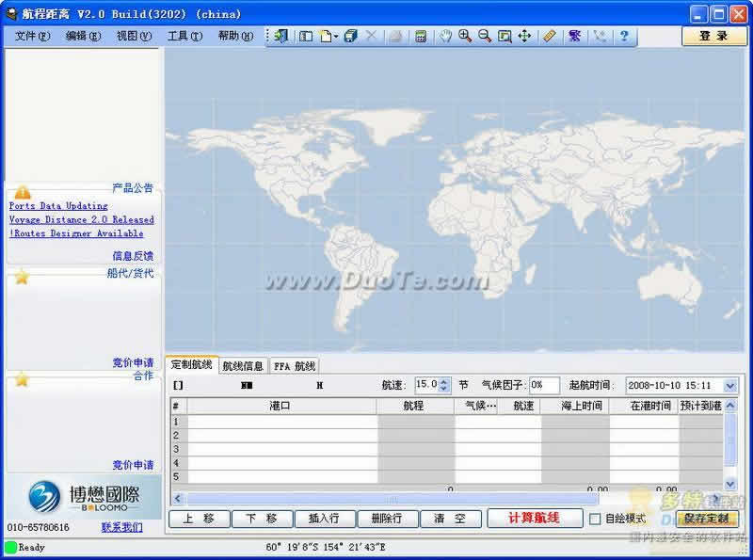This screenshot has height=560, width=753.
Task: Click the blue question mark help icon
Action: click(624, 36)
